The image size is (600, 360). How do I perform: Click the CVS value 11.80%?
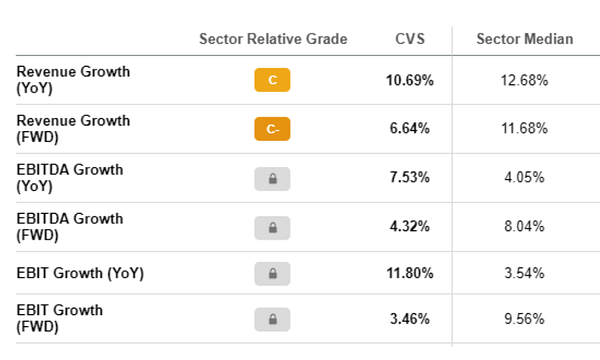(409, 273)
